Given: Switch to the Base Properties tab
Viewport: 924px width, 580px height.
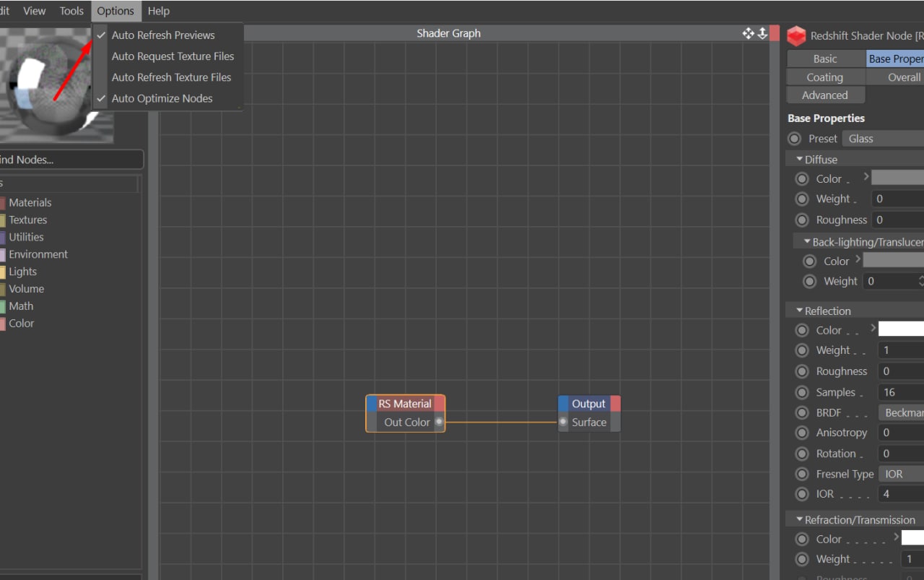Looking at the screenshot, I should [x=894, y=59].
